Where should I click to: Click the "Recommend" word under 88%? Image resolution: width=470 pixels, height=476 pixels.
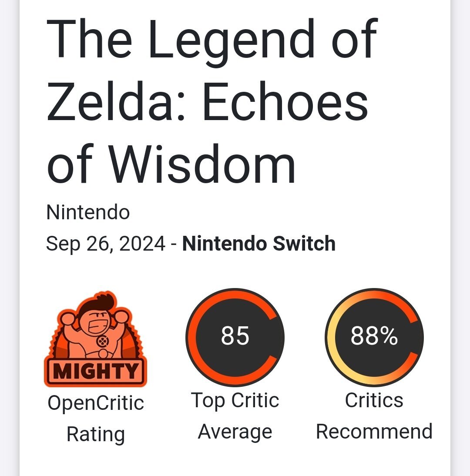(374, 431)
